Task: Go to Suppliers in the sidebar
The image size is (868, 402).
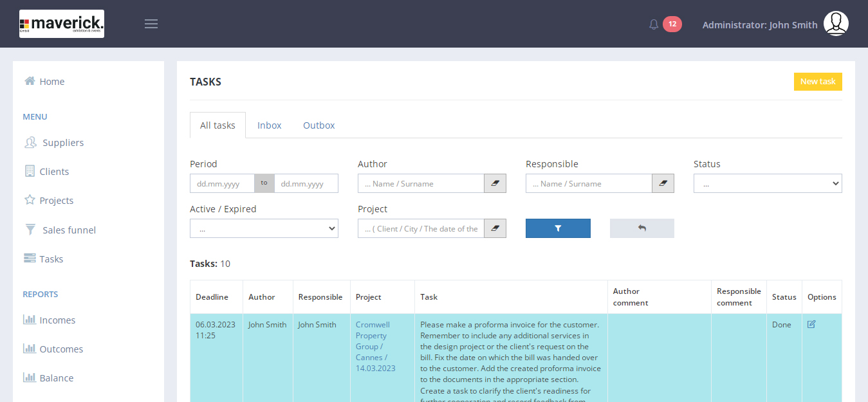Action: point(62,143)
